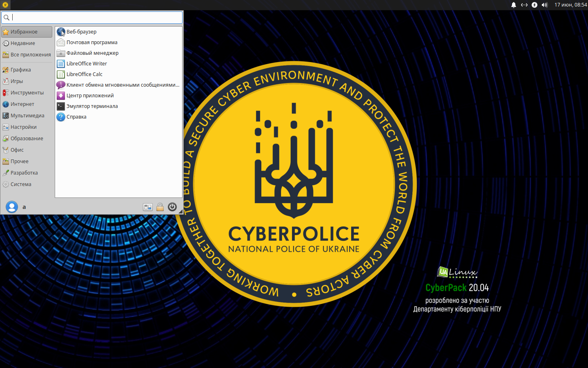This screenshot has width=588, height=368.
Task: Lock the screen with the padlock icon
Action: click(160, 207)
